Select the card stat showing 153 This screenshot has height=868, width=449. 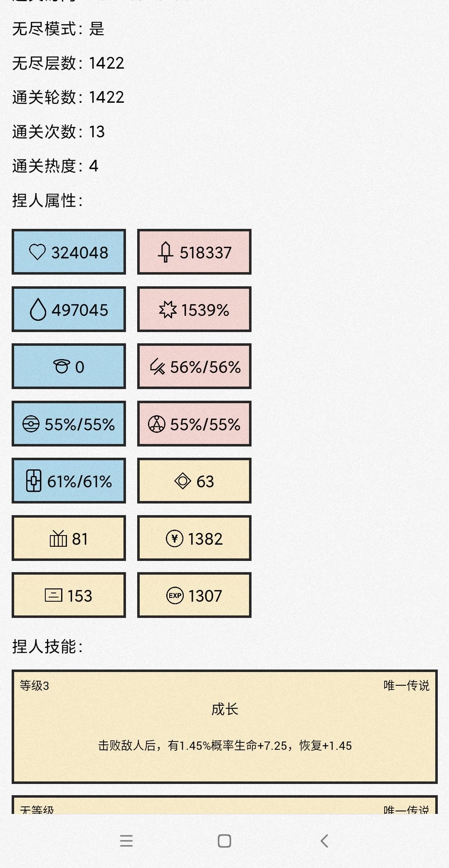point(69,595)
